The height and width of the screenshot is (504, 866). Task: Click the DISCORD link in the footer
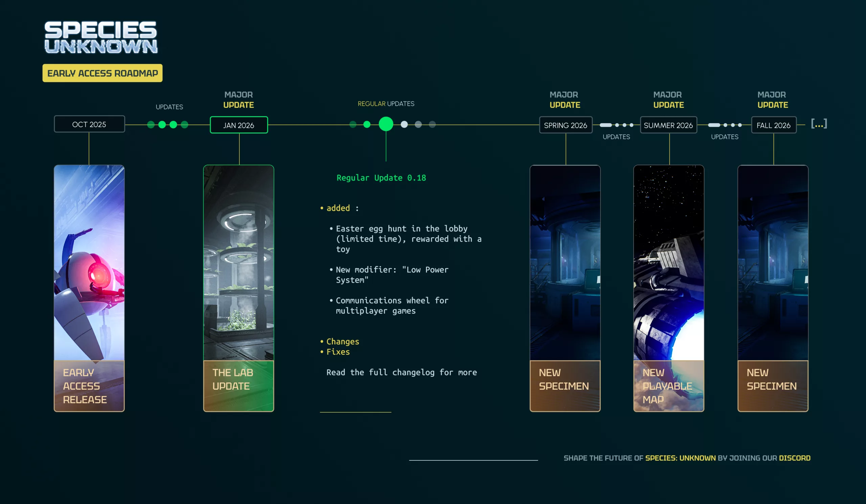tap(795, 458)
